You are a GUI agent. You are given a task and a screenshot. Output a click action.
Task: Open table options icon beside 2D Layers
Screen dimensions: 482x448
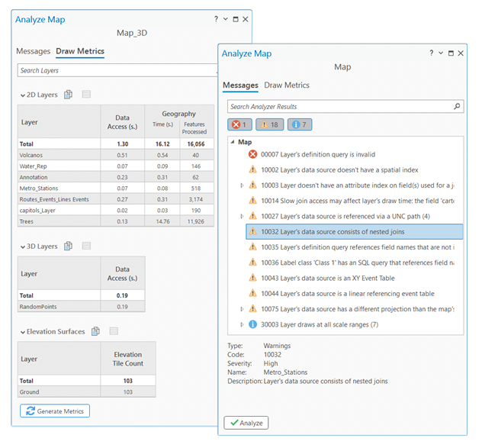[86, 94]
